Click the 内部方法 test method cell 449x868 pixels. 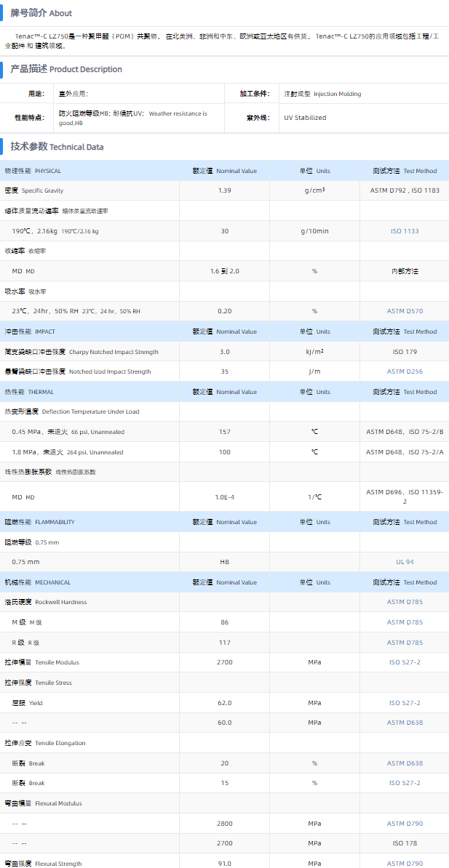point(405,270)
